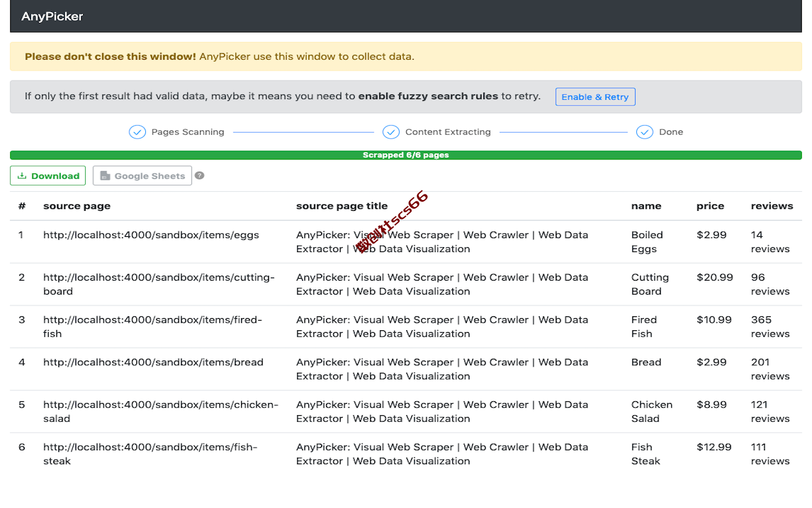Click row number 6 cell
Image resolution: width=812 pixels, height=508 pixels.
pos(22,448)
